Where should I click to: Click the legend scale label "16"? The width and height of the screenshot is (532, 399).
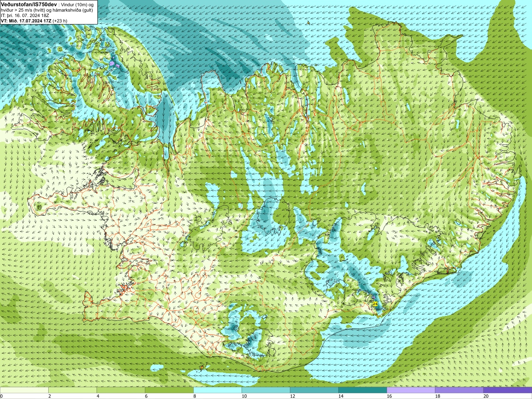pos(389,396)
